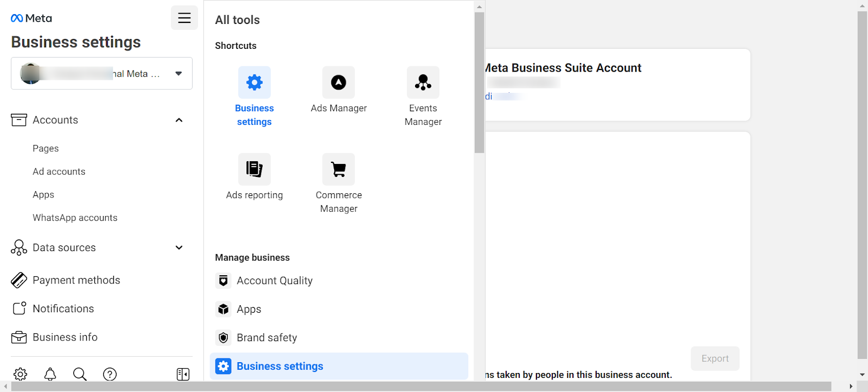
Task: Click the Meta Business Suite Account heading
Action: [563, 68]
